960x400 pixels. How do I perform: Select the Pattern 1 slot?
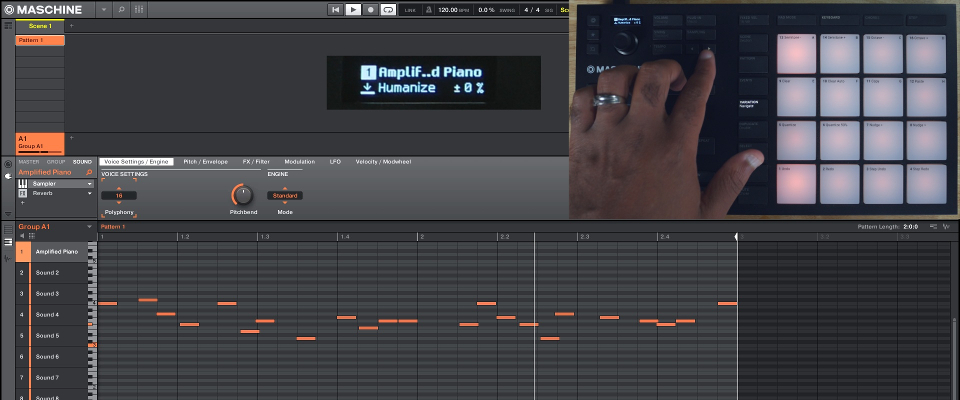[40, 40]
